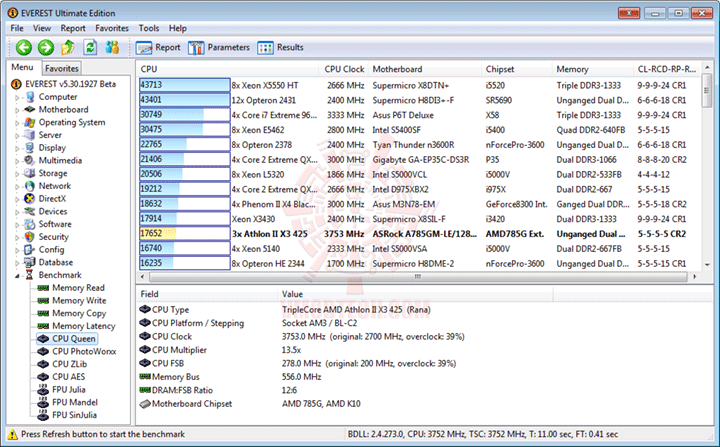
Task: Select the Benchmark hourglass icon
Action: (30, 275)
